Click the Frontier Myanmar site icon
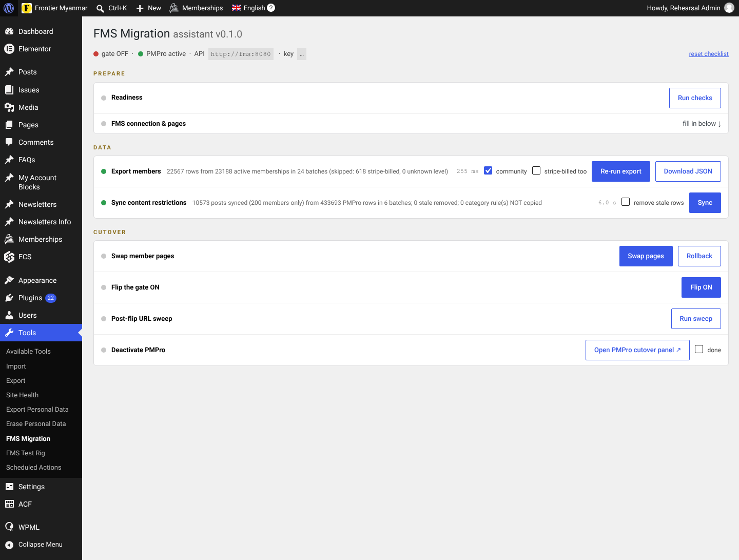 pos(27,8)
